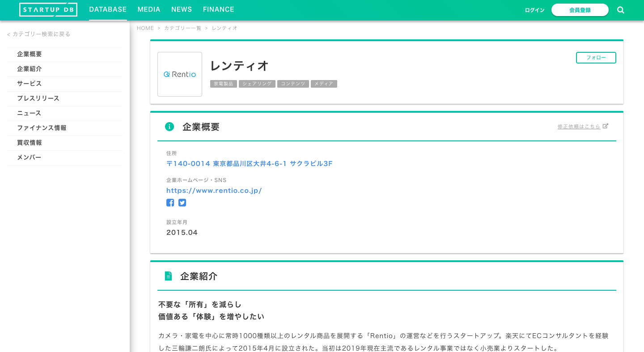Open メンバー in the sidebar

pyautogui.click(x=29, y=157)
